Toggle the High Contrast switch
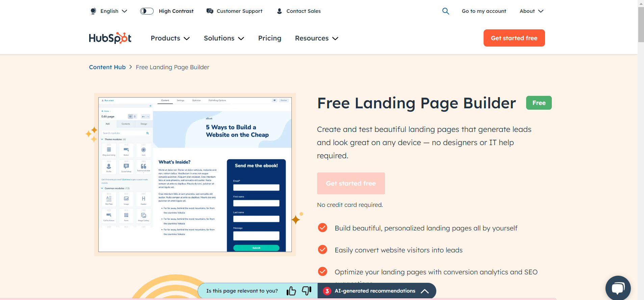The width and height of the screenshot is (644, 300). tap(147, 11)
